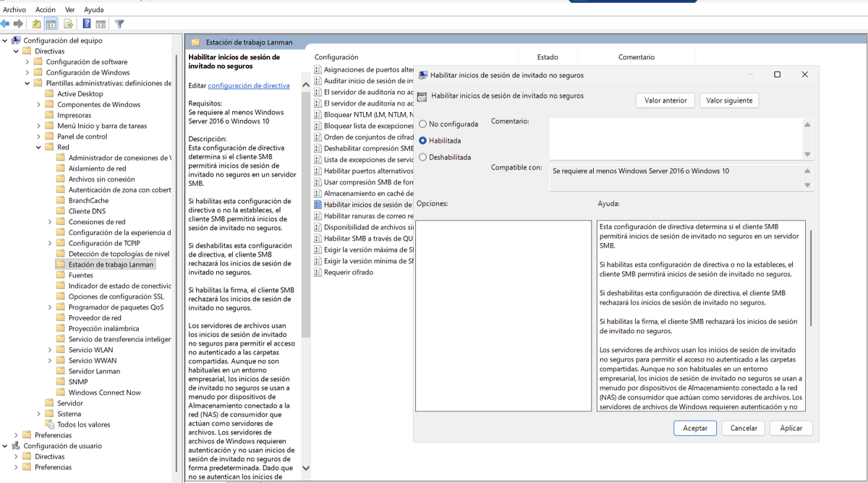The height and width of the screenshot is (483, 868).
Task: Select the Deshabilitada radio button
Action: 422,157
